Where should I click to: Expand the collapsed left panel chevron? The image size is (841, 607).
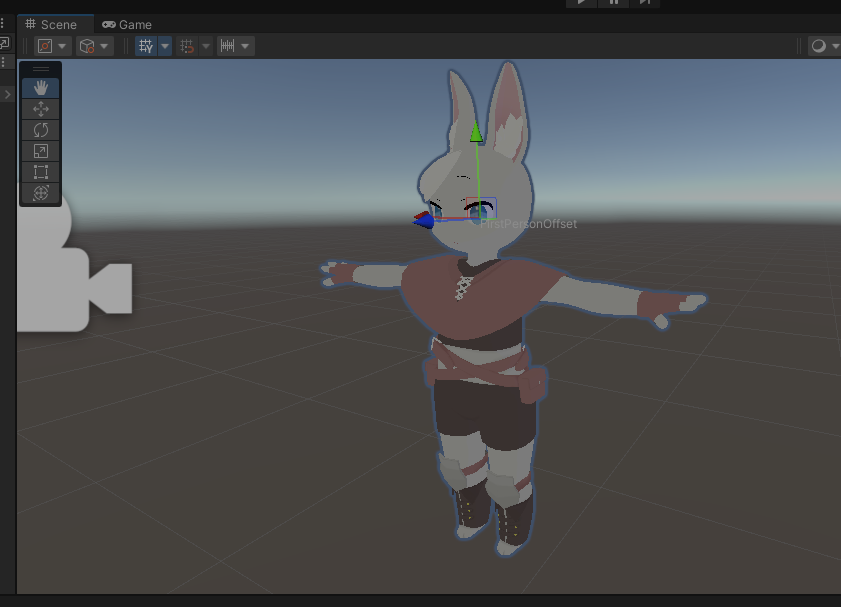[8, 95]
